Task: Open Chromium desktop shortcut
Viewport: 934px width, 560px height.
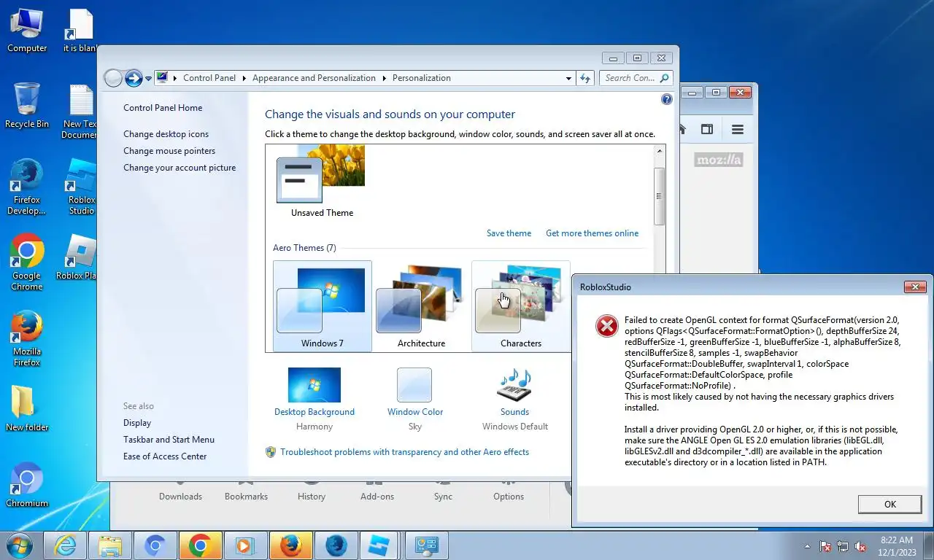Action: (27, 484)
